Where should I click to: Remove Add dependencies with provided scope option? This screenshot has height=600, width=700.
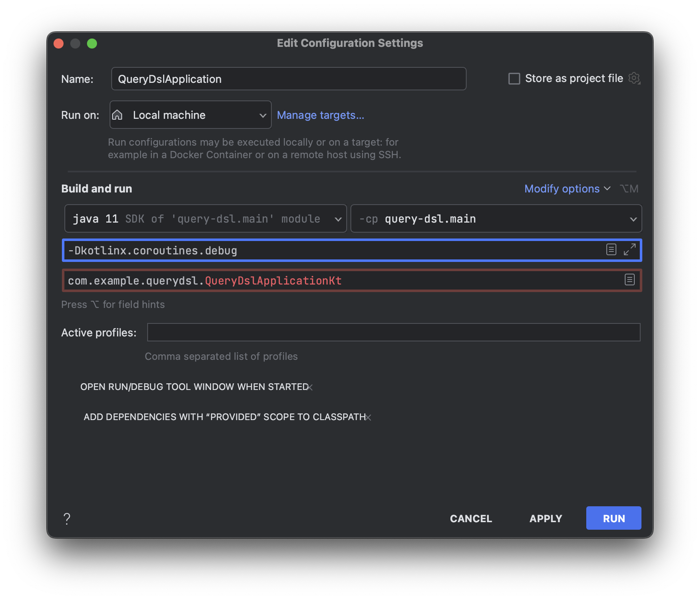(368, 418)
